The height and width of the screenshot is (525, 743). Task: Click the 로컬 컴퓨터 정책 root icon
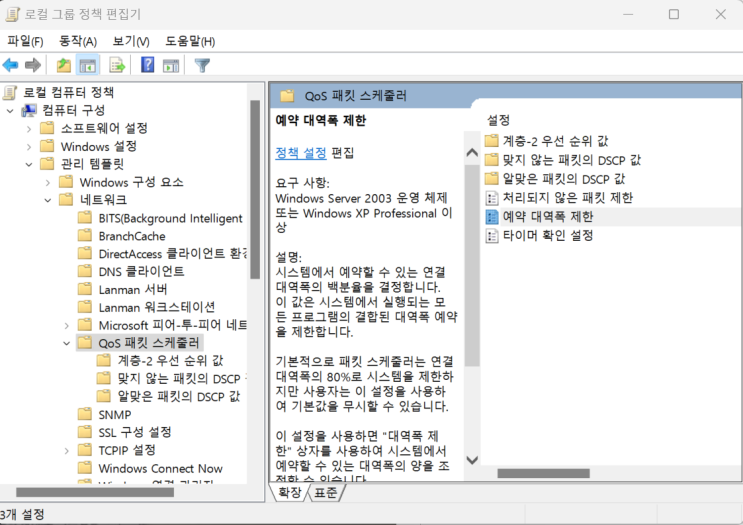pos(10,92)
